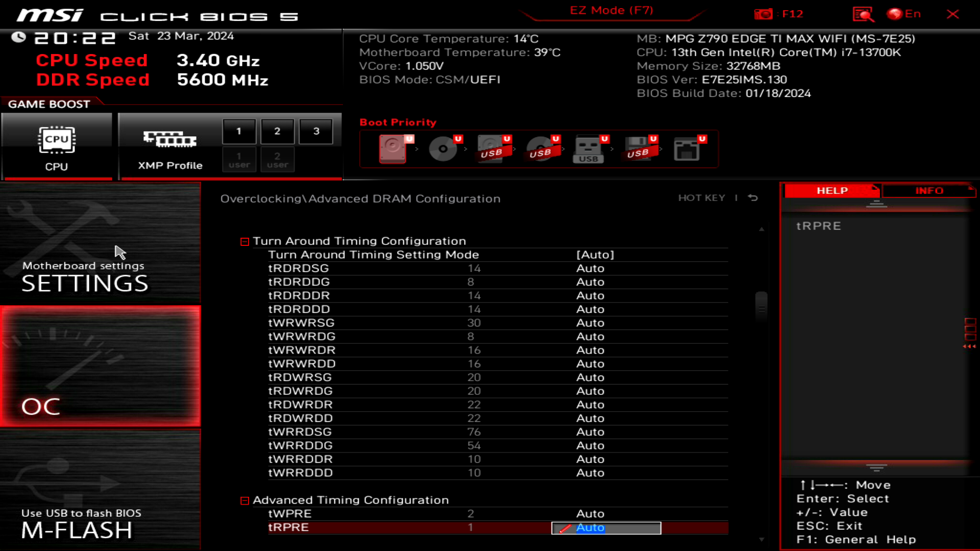The image size is (980, 551).
Task: Switch to EZ Mode (F7)
Action: coord(611,11)
